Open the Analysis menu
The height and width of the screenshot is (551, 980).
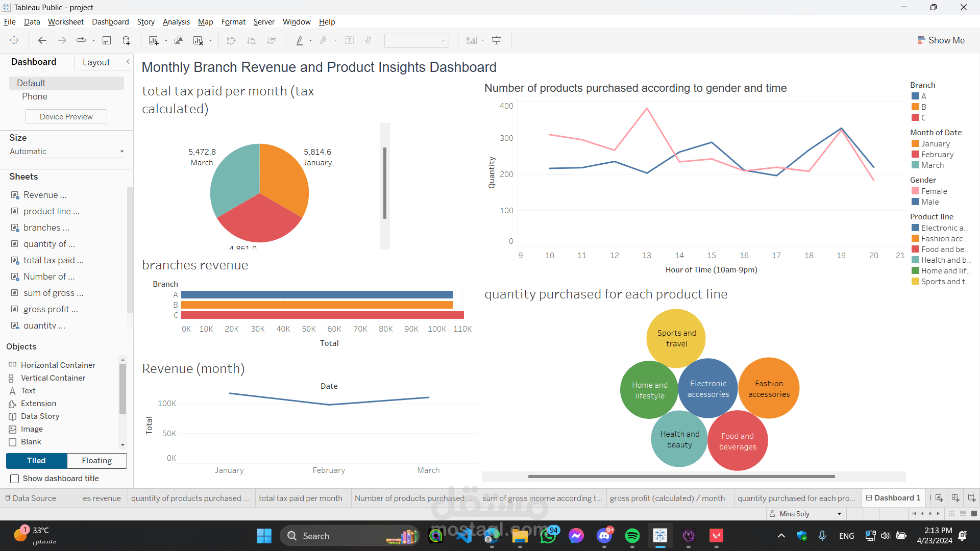pos(176,22)
